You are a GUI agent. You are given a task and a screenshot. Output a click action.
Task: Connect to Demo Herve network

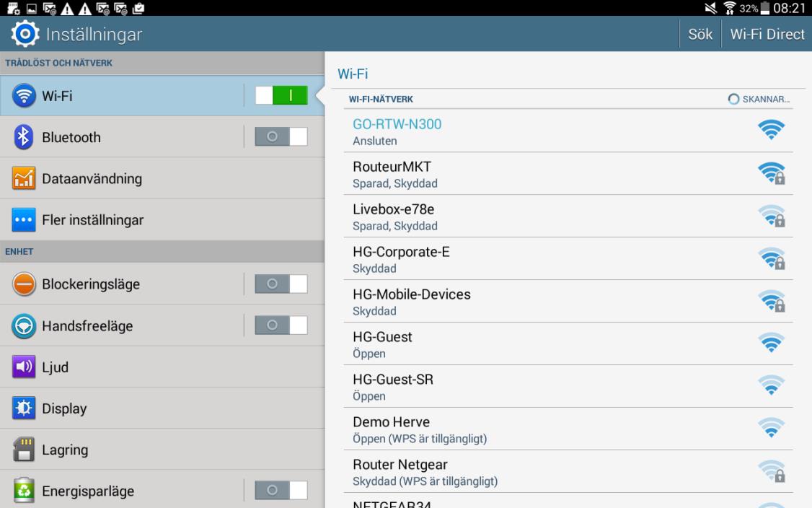click(568, 429)
